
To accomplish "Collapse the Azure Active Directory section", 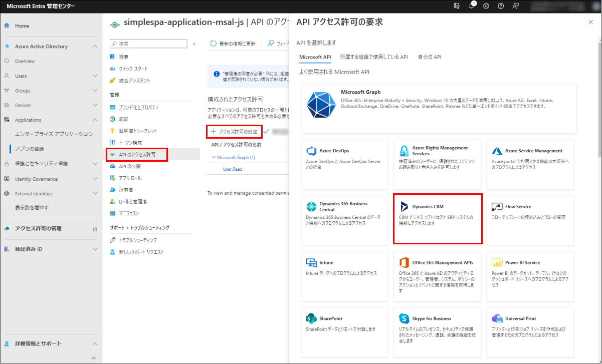I will click(x=95, y=46).
